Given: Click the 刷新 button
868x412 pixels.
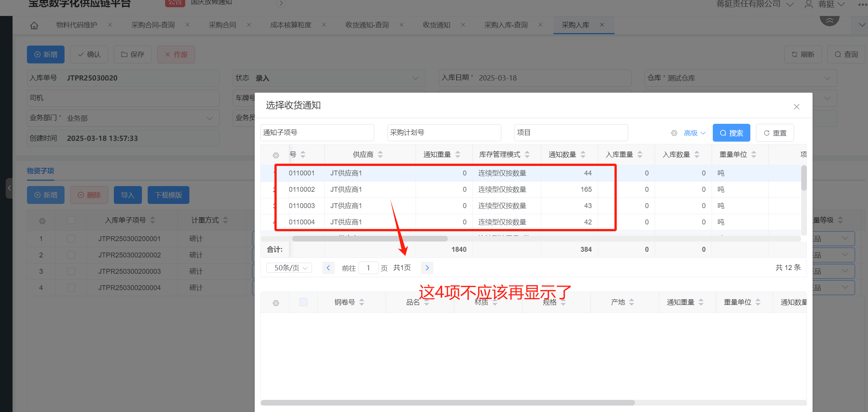Looking at the screenshot, I should click(x=803, y=55).
